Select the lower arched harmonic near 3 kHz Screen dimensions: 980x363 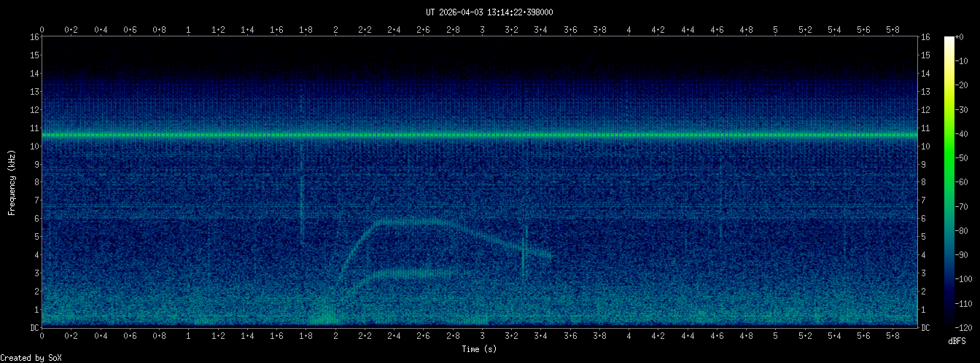pyautogui.click(x=408, y=273)
